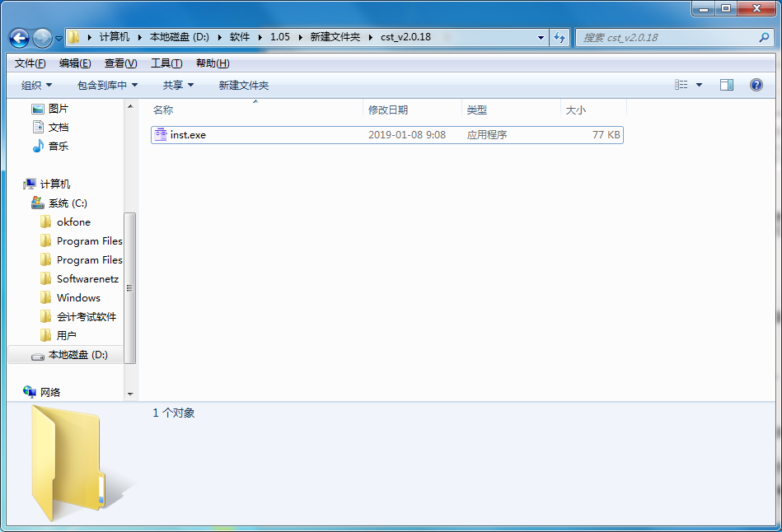Click the change view icon
Screen dimensions: 782x532
tap(681, 85)
